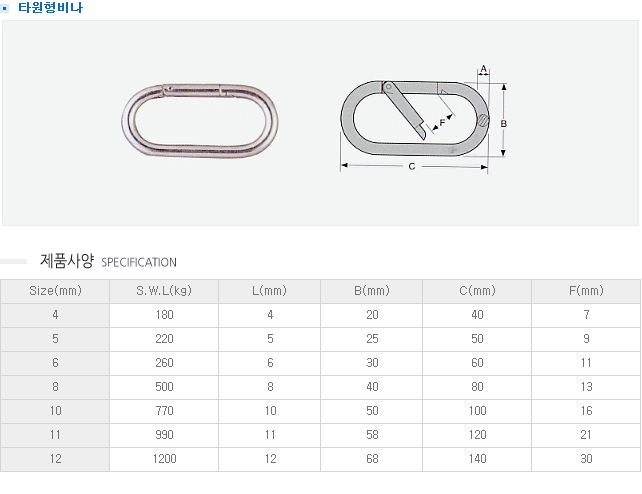Click the Size(mm) column header

pos(55,291)
